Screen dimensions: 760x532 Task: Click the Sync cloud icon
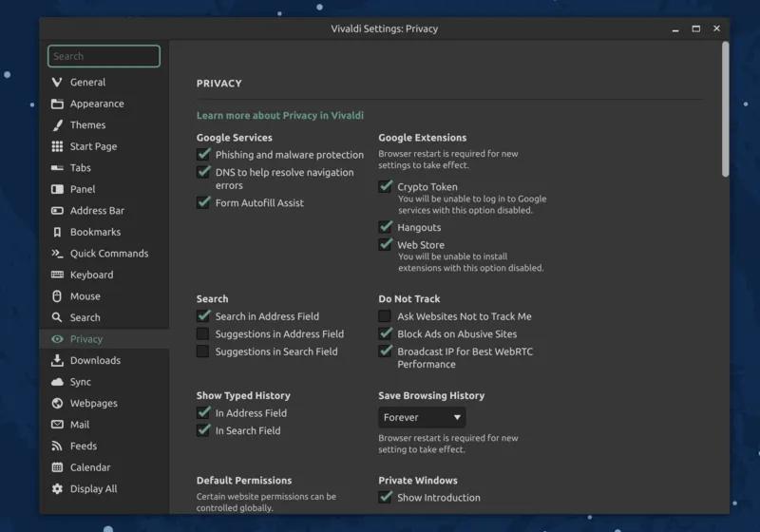(x=57, y=382)
